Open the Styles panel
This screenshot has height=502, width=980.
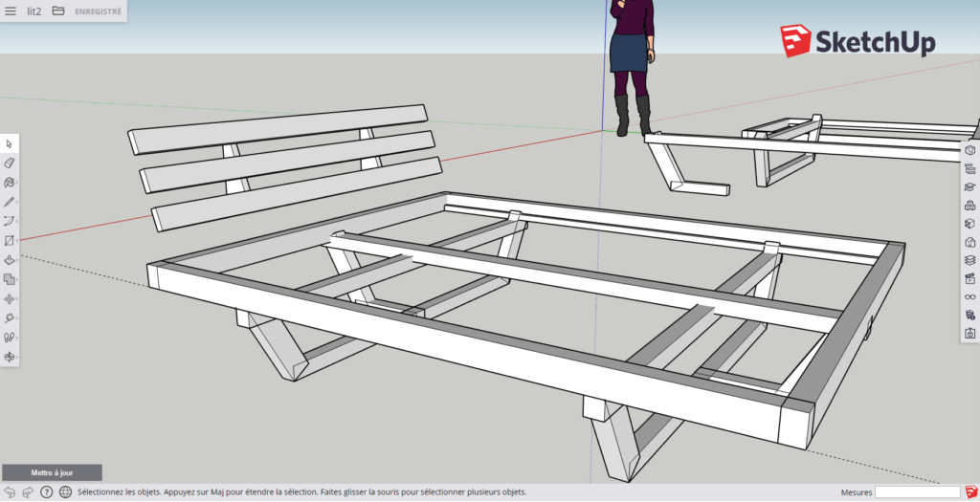point(970,242)
